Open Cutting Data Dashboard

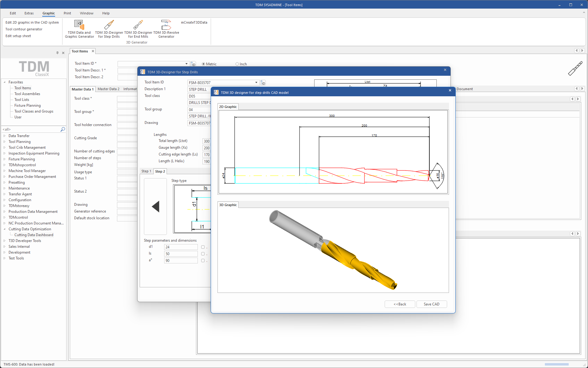click(34, 235)
